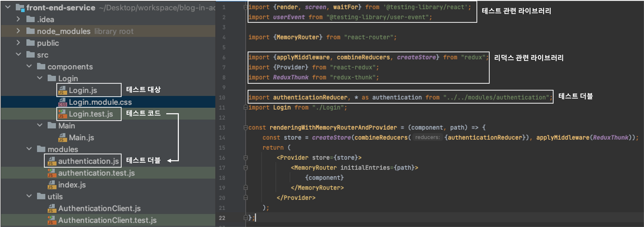Toggle the import fold marker at line 1

point(246,7)
